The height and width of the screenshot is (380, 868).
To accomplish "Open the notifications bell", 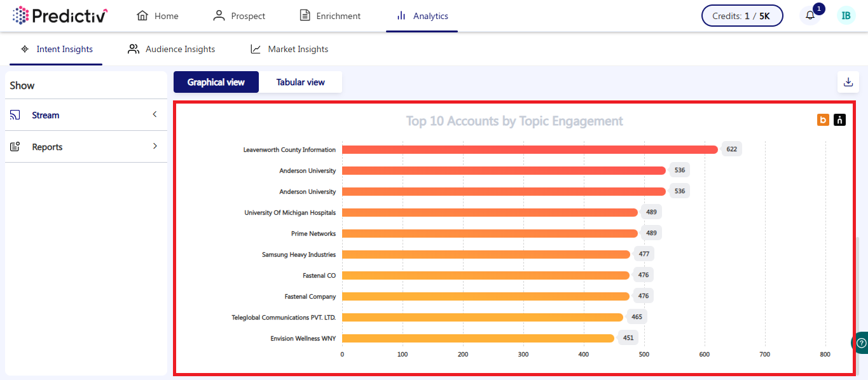I will 810,16.
